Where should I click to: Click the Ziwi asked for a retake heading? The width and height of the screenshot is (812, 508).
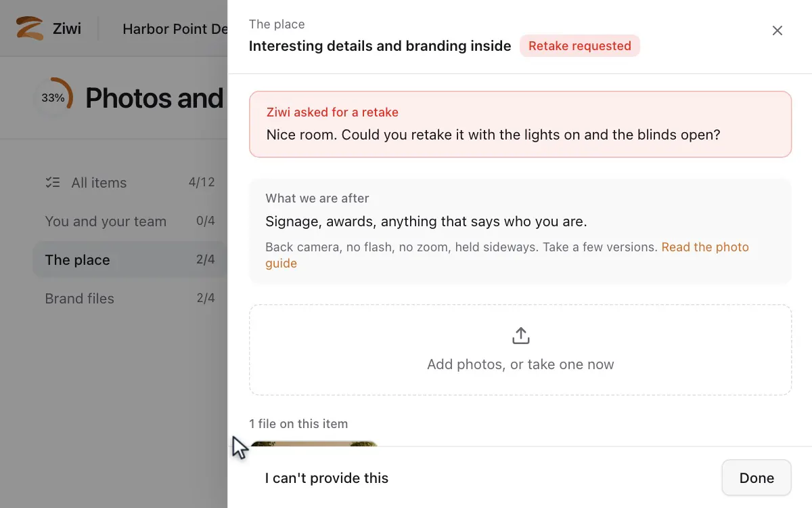click(x=332, y=112)
